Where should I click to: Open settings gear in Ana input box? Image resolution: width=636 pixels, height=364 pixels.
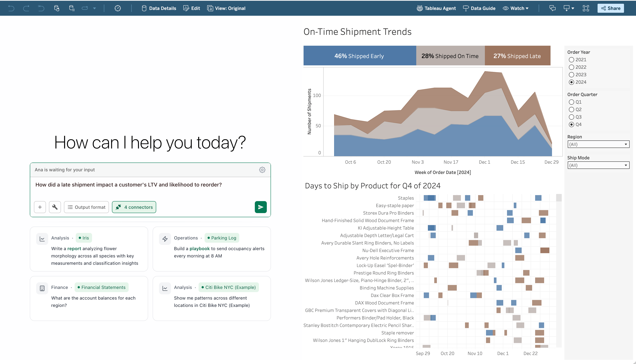[262, 170]
